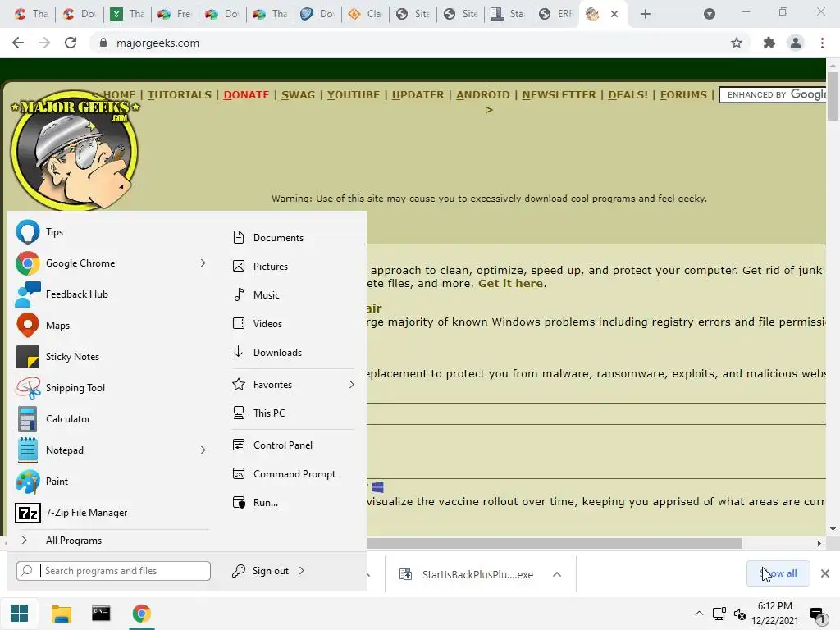Open the Downloads folder icon
Screen dimensions: 840x630
tap(239, 353)
